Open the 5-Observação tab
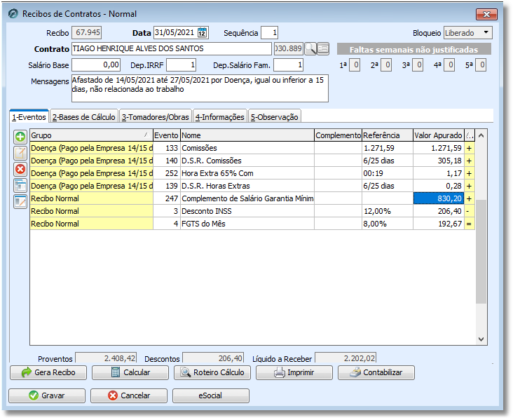The width and height of the screenshot is (513, 420). point(274,117)
